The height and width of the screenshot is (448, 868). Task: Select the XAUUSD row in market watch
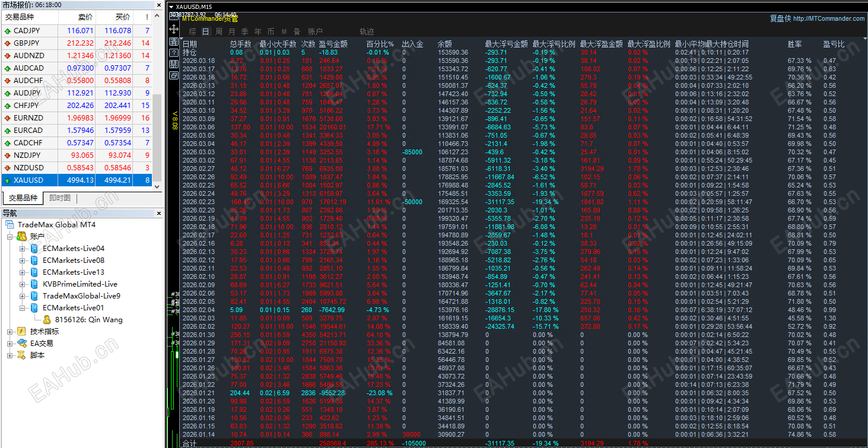(77, 180)
